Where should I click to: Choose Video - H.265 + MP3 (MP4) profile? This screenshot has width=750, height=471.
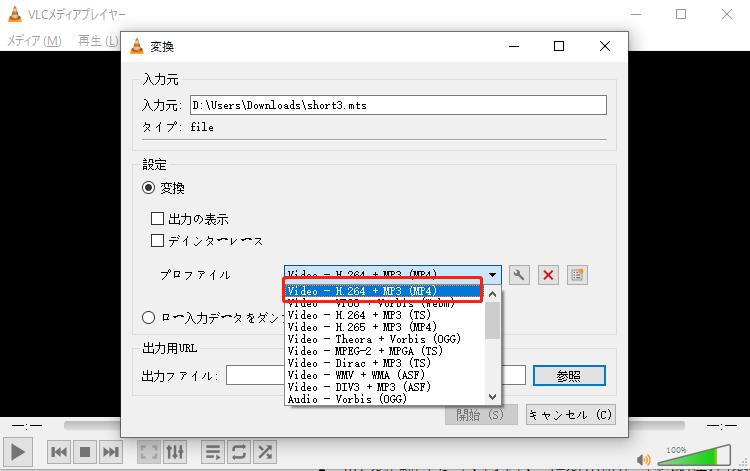point(385,327)
